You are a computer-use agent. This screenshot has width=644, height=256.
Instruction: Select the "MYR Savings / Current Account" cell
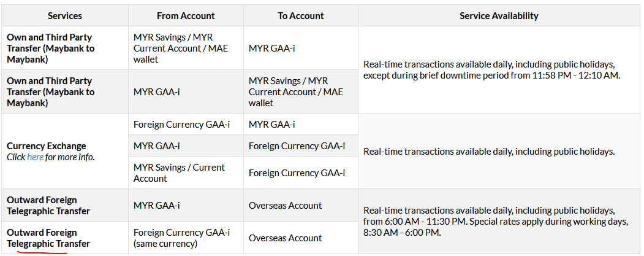(x=179, y=173)
